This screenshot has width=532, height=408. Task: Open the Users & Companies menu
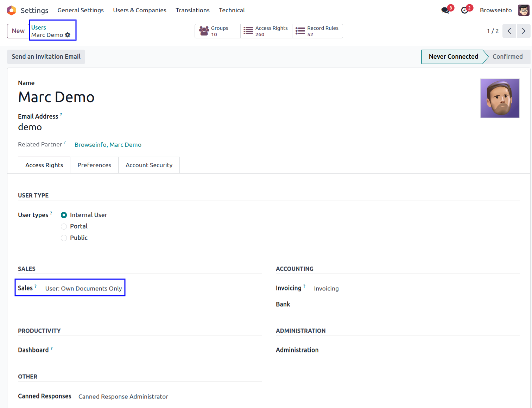139,10
